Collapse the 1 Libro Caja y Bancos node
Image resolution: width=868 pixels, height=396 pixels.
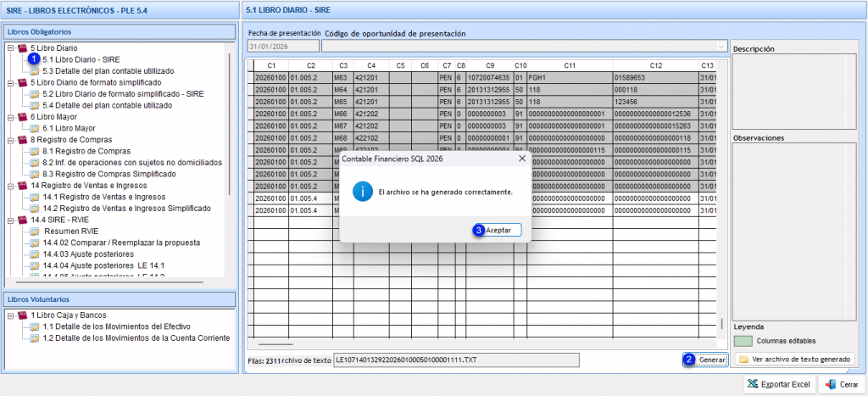[10, 315]
